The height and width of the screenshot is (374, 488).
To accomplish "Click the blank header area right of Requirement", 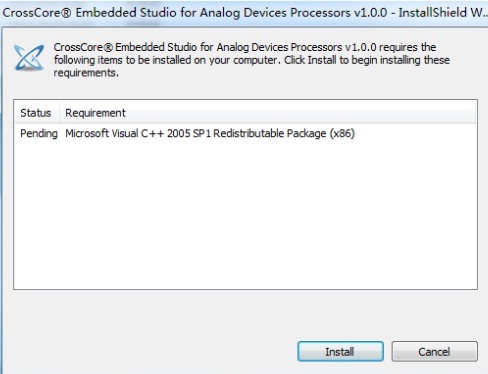I will tap(300, 113).
